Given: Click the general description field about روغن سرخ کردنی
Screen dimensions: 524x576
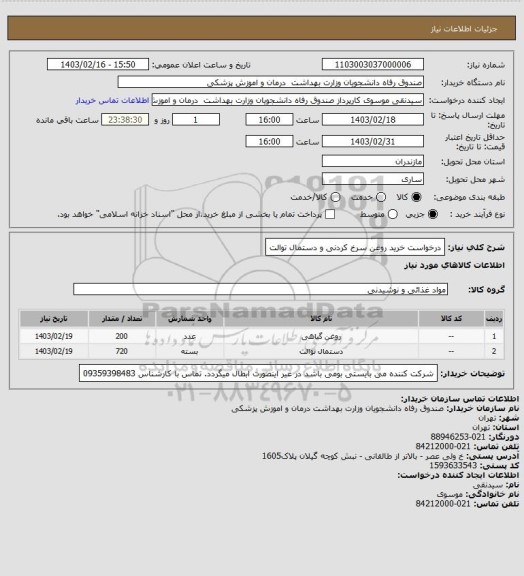Looking at the screenshot, I should (355, 247).
